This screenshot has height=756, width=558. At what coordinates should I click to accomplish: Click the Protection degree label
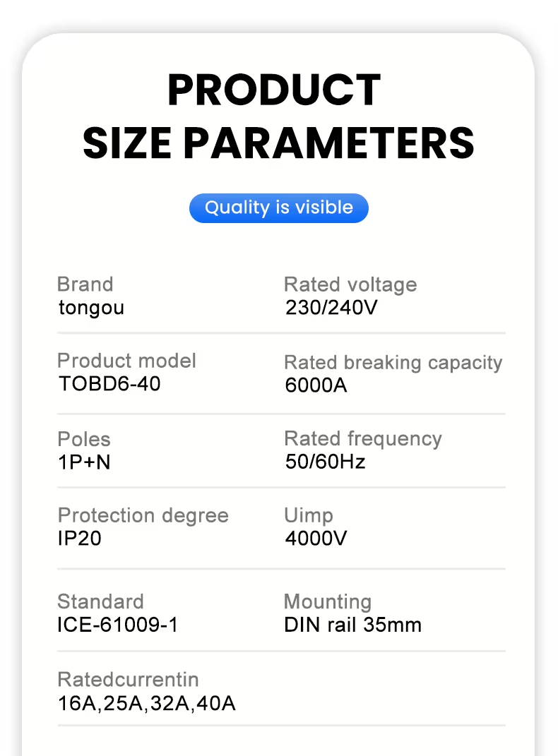143,515
